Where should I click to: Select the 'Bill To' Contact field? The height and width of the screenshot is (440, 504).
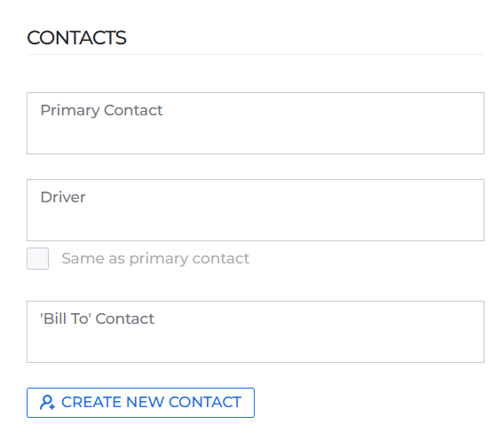(x=256, y=332)
